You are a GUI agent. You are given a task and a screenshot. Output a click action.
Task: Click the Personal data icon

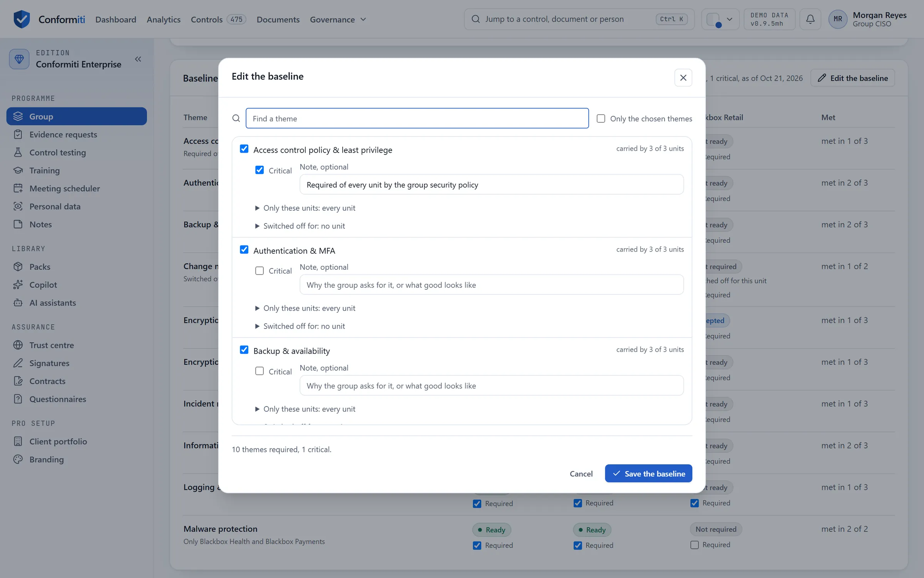18,206
